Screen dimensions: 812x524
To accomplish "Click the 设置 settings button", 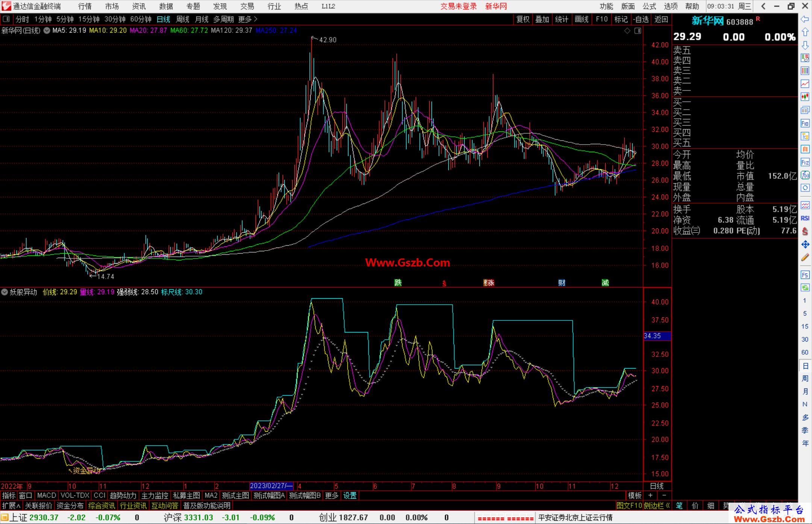I will [x=350, y=495].
